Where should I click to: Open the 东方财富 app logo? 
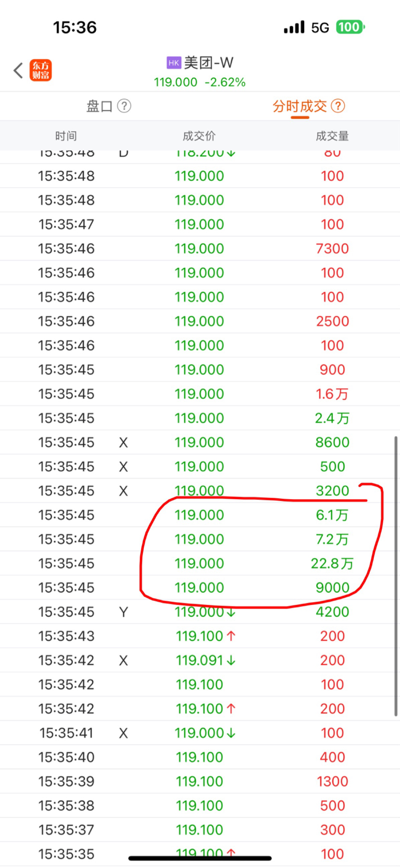coord(41,70)
